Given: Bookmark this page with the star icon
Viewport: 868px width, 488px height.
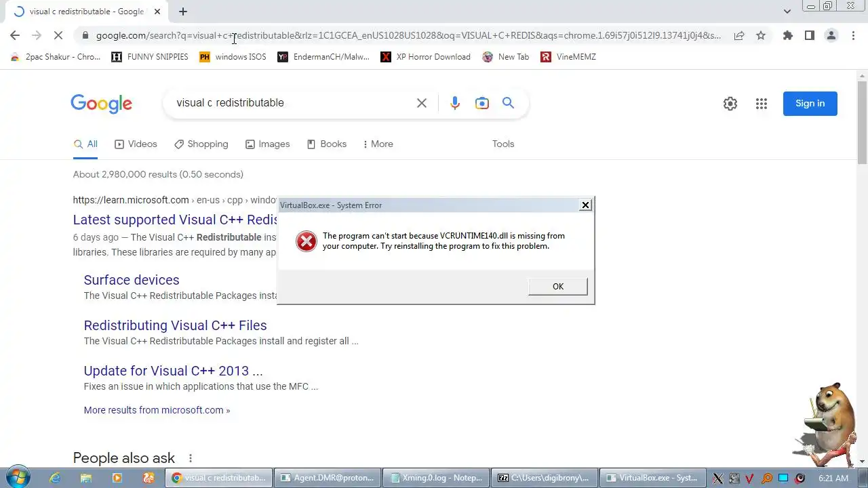Looking at the screenshot, I should 761,35.
